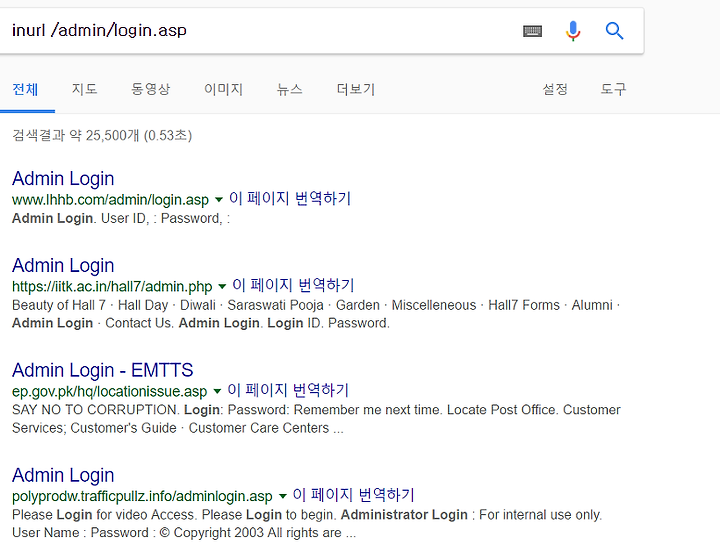
Task: Click the polyprodw.trafficpullz.info/adminlogin.asp URL text
Action: [x=142, y=496]
